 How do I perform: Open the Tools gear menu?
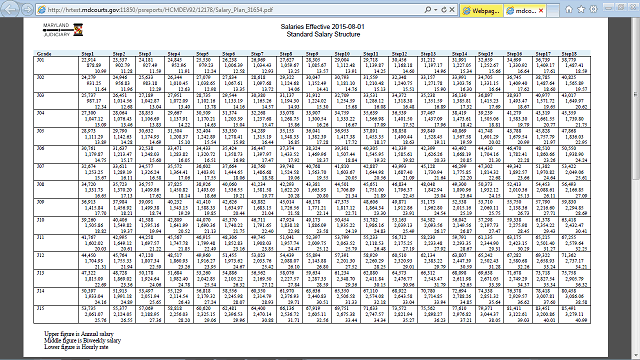593,9
